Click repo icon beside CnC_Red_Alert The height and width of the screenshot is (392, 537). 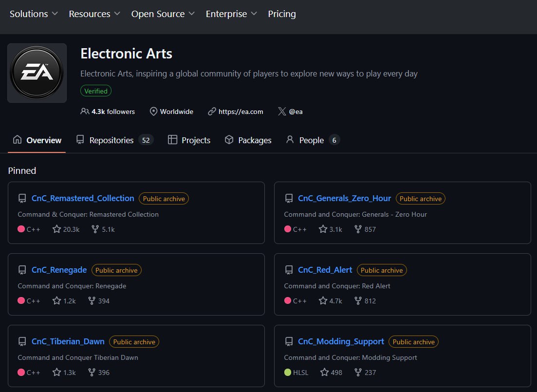[289, 270]
